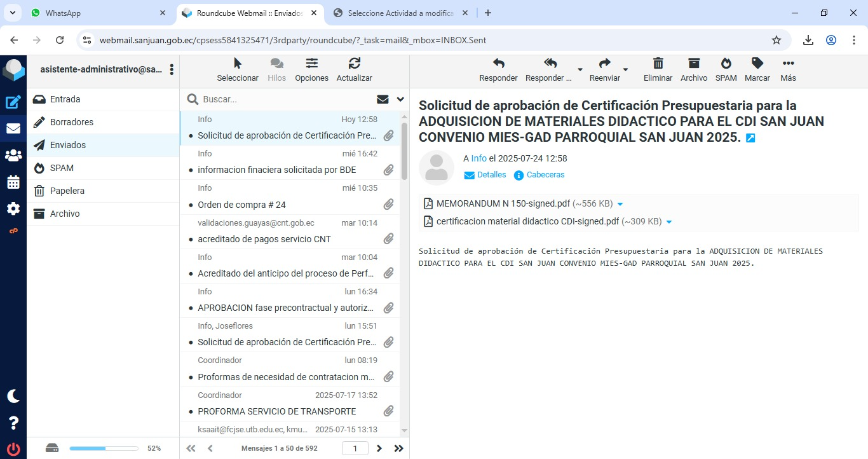Toggle dark mode with the moon icon
Screen dimensions: 868x459
13,396
